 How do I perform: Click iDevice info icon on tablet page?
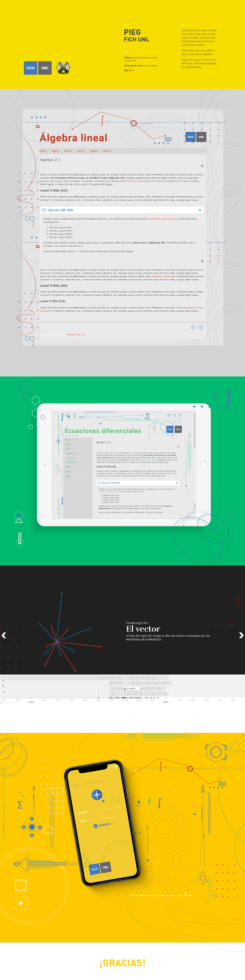(x=99, y=483)
